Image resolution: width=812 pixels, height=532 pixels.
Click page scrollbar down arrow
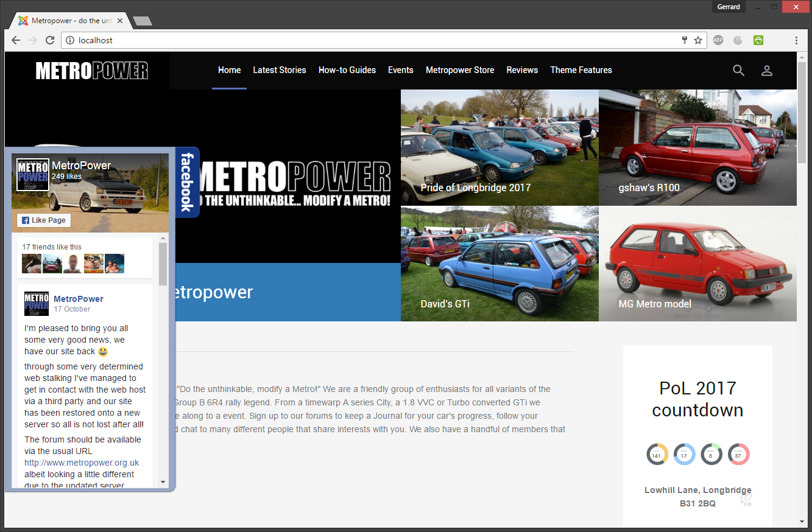point(802,522)
